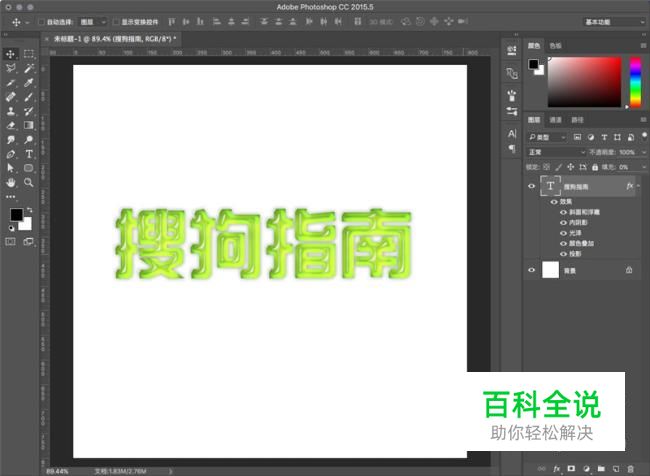This screenshot has height=476, width=650.
Task: Collapse effects arrow beside layer fx
Action: (638, 186)
